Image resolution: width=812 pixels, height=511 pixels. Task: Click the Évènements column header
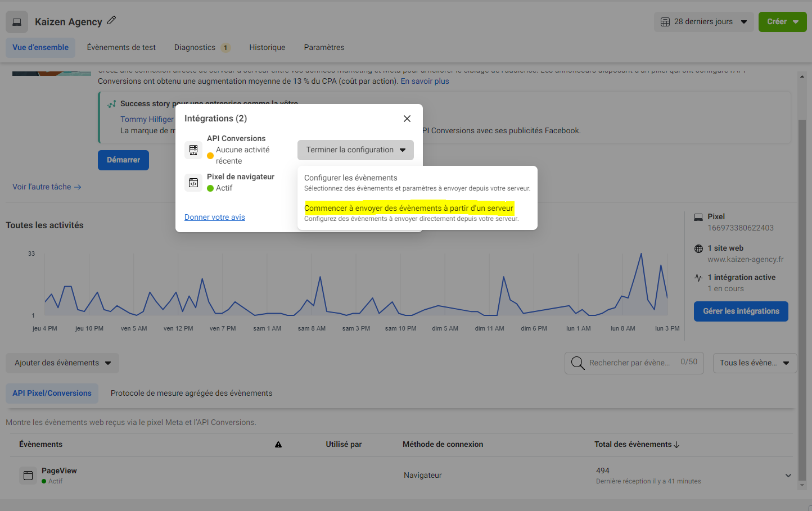pyautogui.click(x=40, y=445)
